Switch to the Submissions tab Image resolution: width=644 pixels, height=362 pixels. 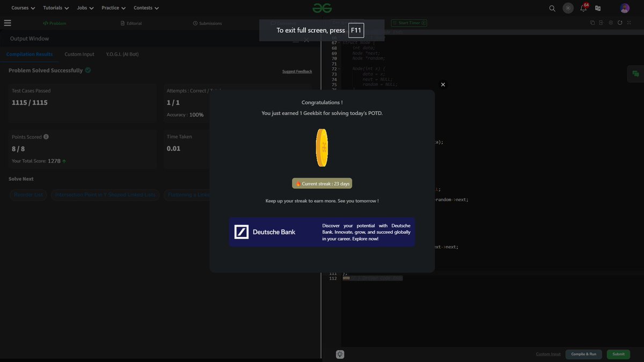coord(207,24)
